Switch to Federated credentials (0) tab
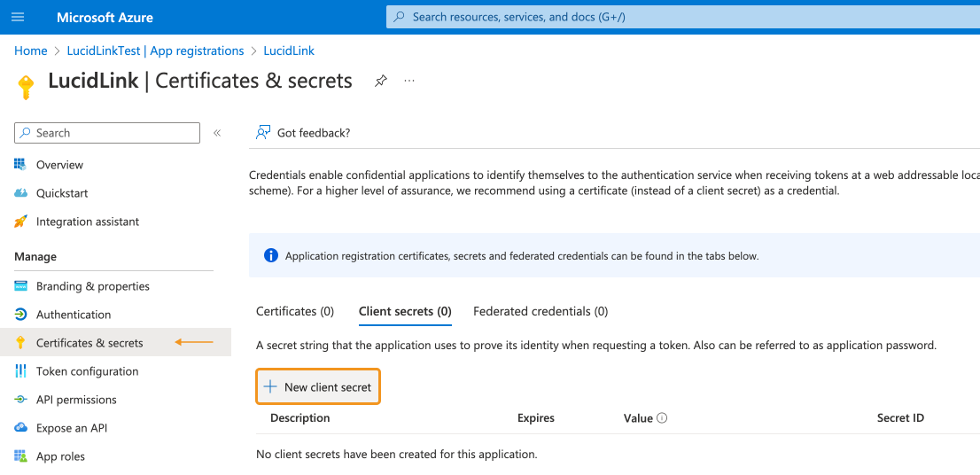The height and width of the screenshot is (475, 980). (x=541, y=311)
